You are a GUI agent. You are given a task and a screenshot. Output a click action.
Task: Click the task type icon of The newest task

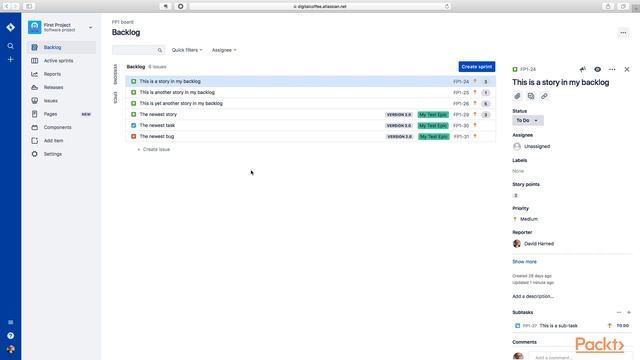pyautogui.click(x=133, y=125)
